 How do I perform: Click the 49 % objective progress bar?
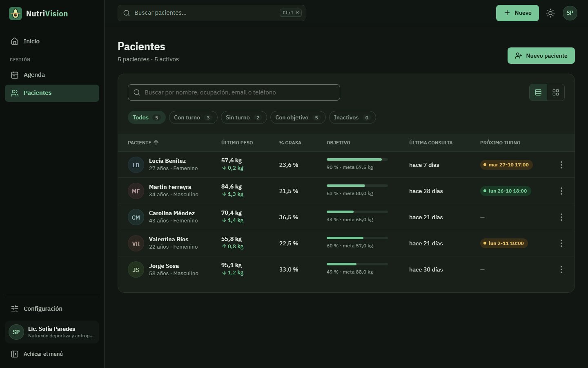357,264
